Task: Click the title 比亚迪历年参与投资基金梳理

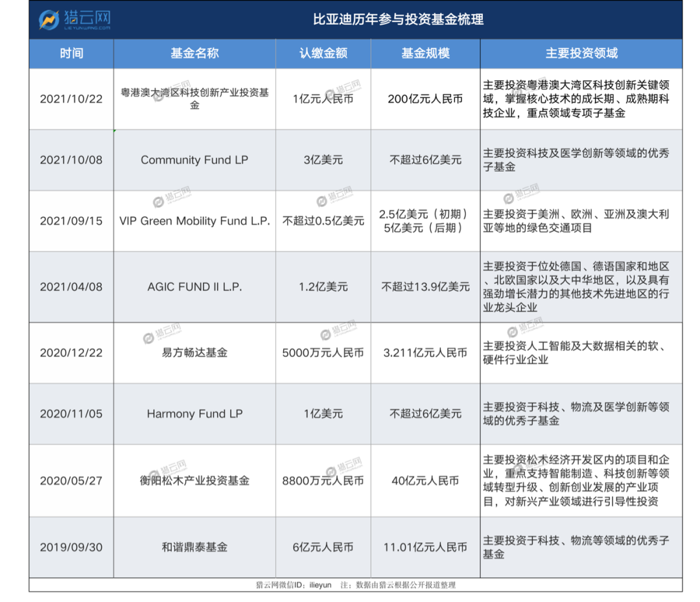Action: pos(398,19)
